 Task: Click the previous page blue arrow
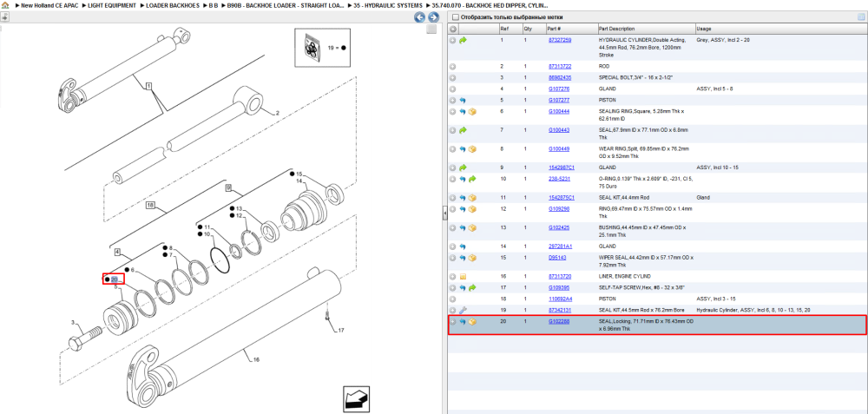click(x=420, y=17)
